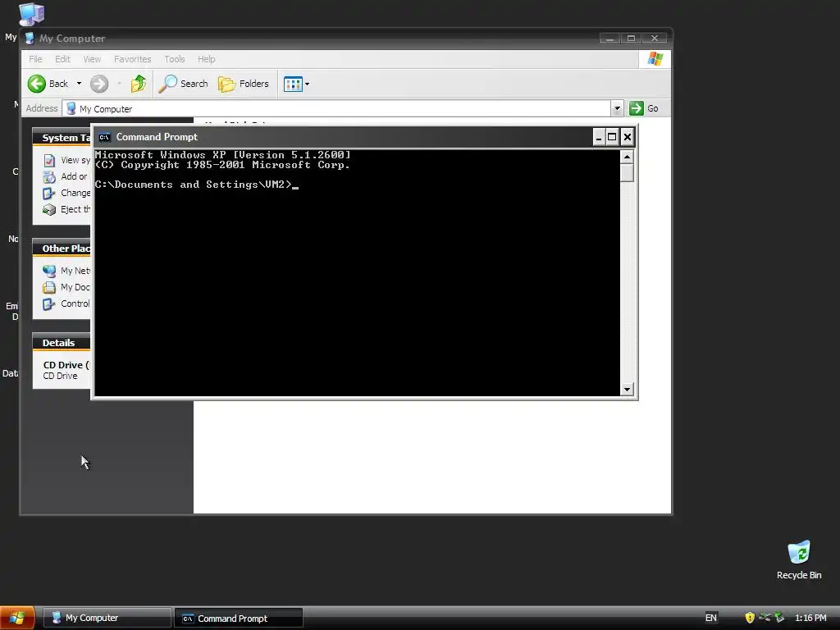Click the Forward arrow icon in My Computer
Screen dimensions: 840x630
click(99, 84)
